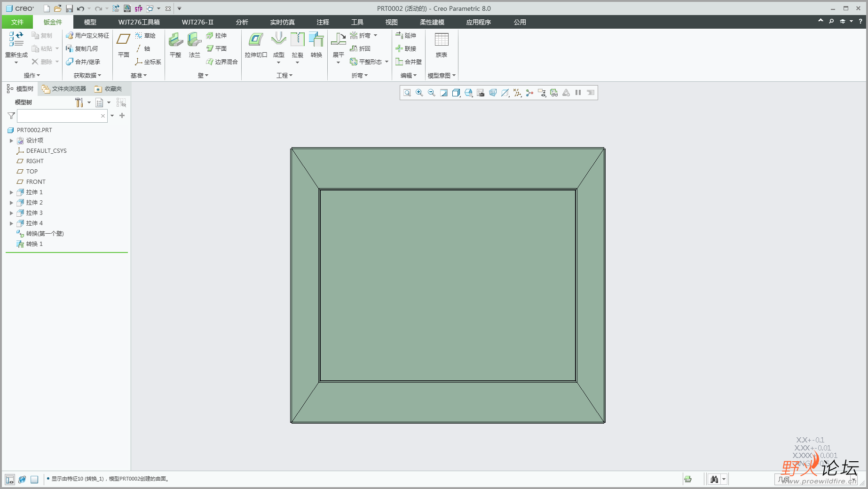868x489 pixels.
Task: Click the Zoom In icon in graphics toolbar
Action: [419, 93]
